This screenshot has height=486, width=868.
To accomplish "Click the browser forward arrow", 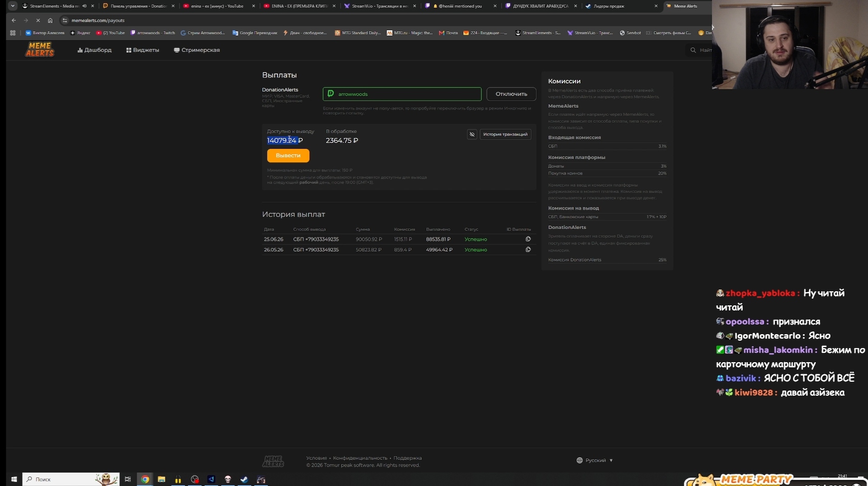I will click(x=26, y=20).
